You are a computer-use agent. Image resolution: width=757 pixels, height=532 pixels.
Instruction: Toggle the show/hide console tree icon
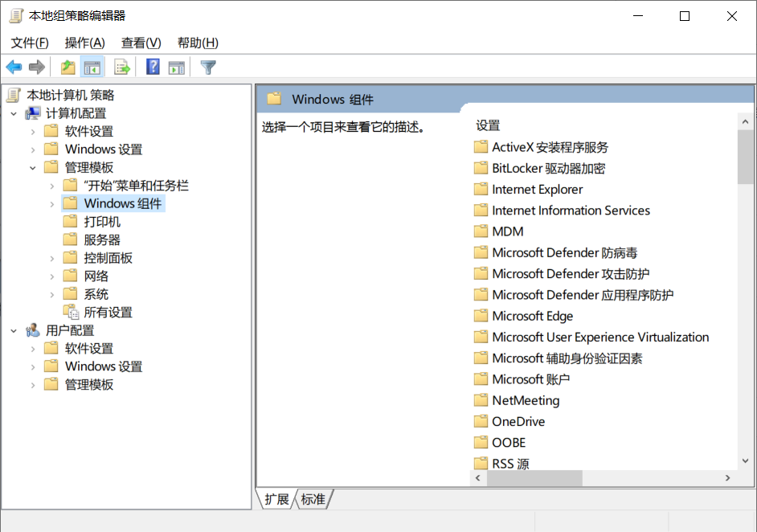pos(92,68)
